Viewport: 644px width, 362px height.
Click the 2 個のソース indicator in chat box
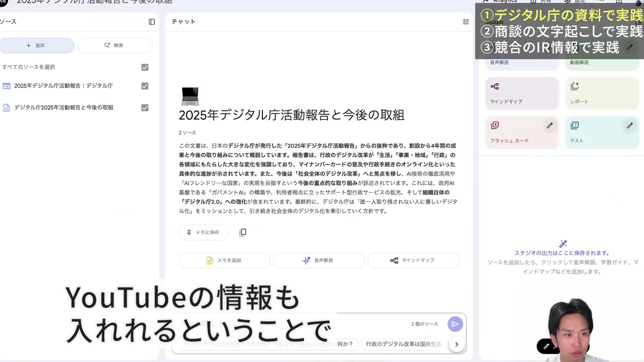[x=425, y=324]
